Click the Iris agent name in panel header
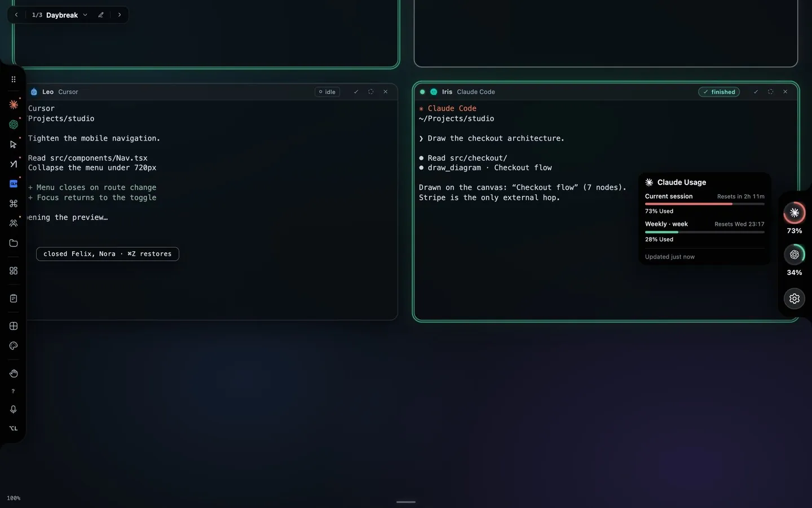 447,92
